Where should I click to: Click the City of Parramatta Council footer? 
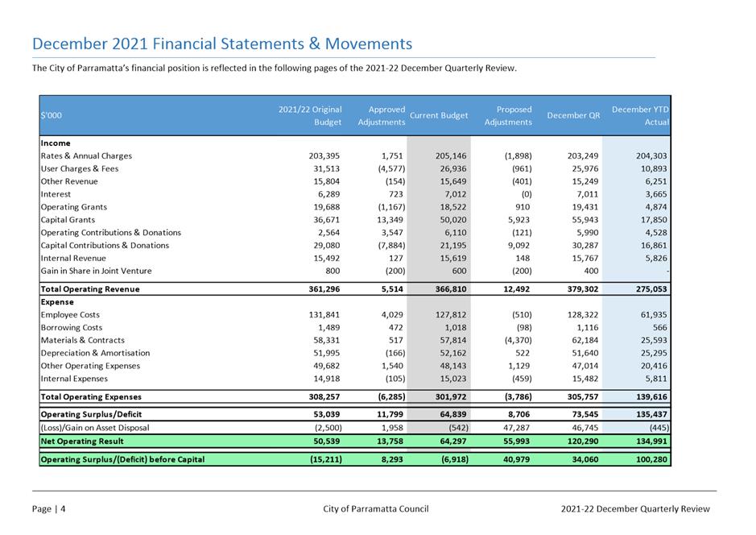click(376, 509)
